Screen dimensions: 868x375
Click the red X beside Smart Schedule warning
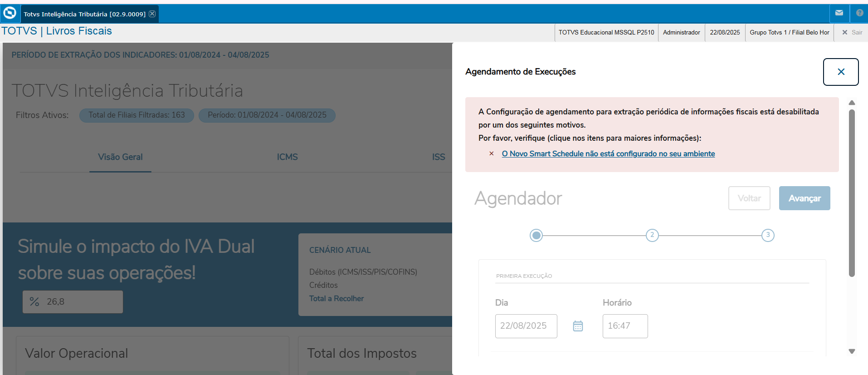(491, 154)
